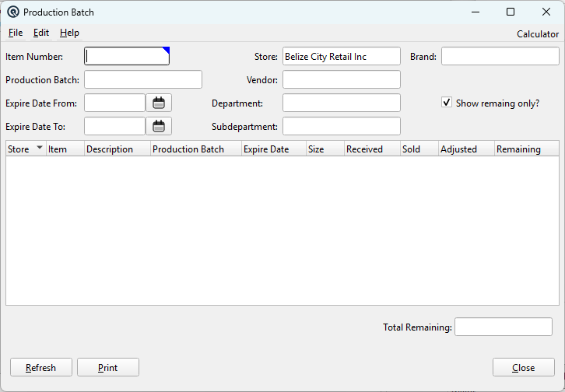The width and height of the screenshot is (565, 392).
Task: Click the Refresh button
Action: pos(41,367)
